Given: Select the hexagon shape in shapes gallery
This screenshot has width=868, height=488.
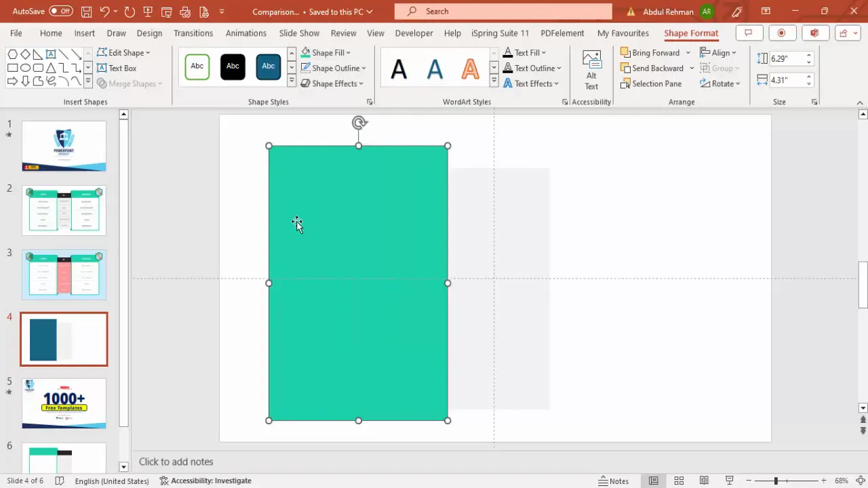Looking at the screenshot, I should 12,54.
